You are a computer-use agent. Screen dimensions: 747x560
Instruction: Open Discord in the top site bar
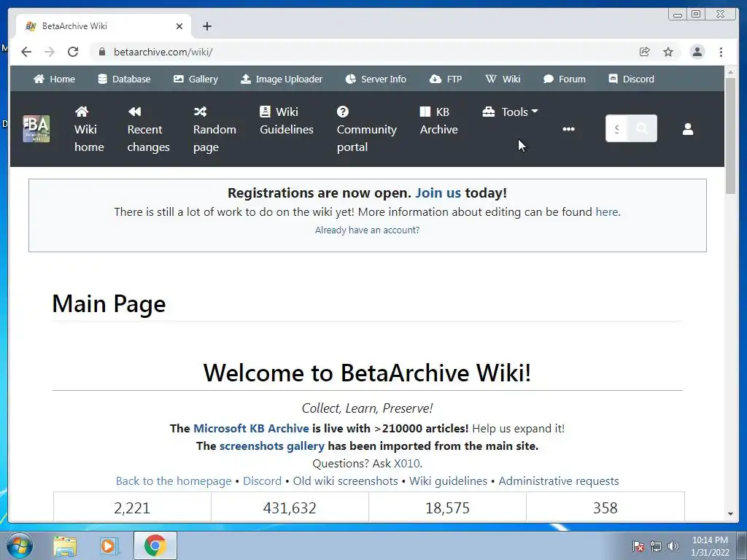(x=631, y=79)
